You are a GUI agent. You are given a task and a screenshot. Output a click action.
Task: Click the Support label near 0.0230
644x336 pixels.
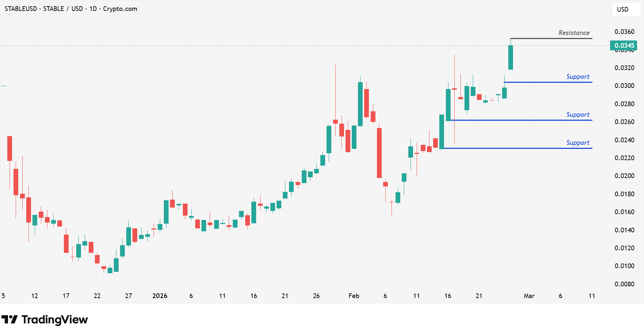(578, 143)
